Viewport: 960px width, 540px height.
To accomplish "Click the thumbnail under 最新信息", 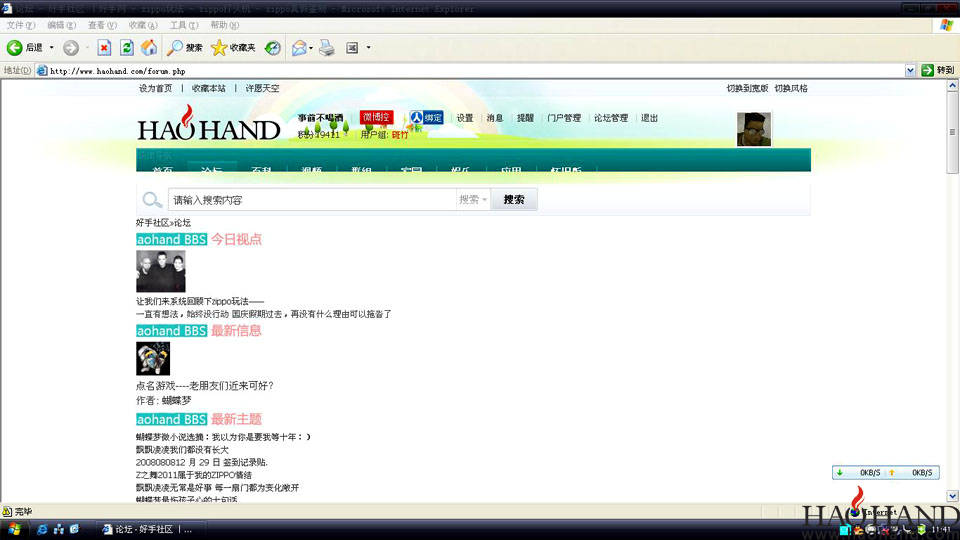I will (x=153, y=358).
